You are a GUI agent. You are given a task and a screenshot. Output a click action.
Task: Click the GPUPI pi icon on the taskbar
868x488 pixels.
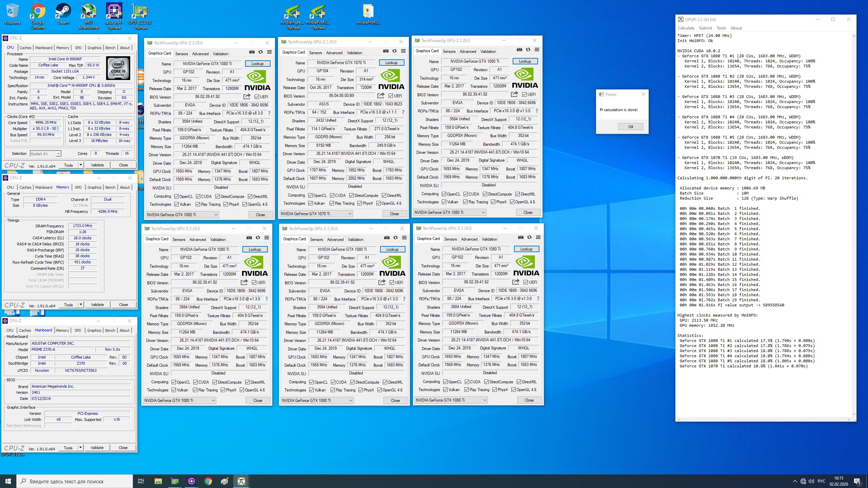click(x=241, y=481)
